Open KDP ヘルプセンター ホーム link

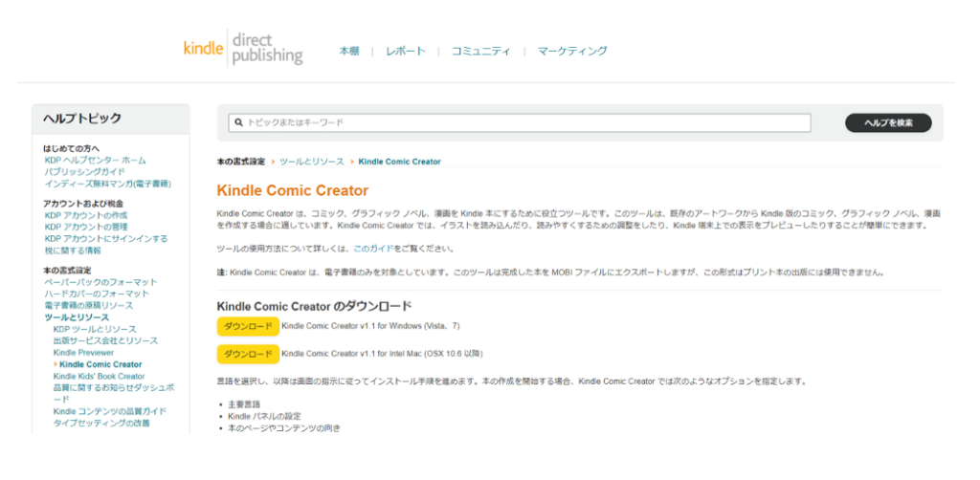point(95,161)
